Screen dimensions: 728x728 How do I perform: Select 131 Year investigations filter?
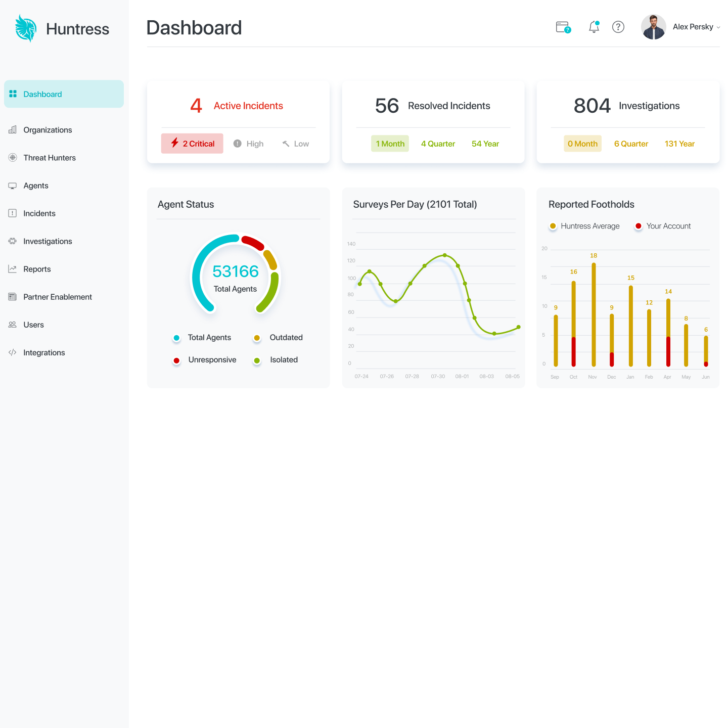(679, 144)
